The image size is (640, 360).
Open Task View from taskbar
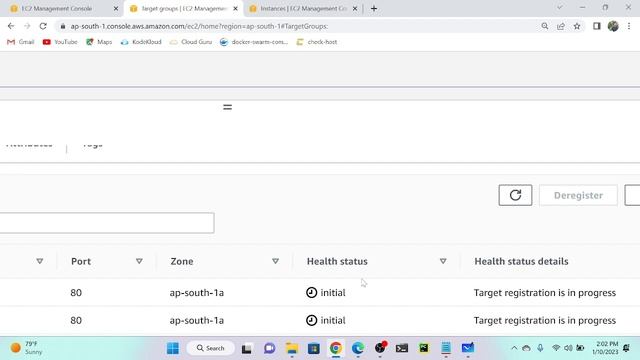[x=247, y=349]
